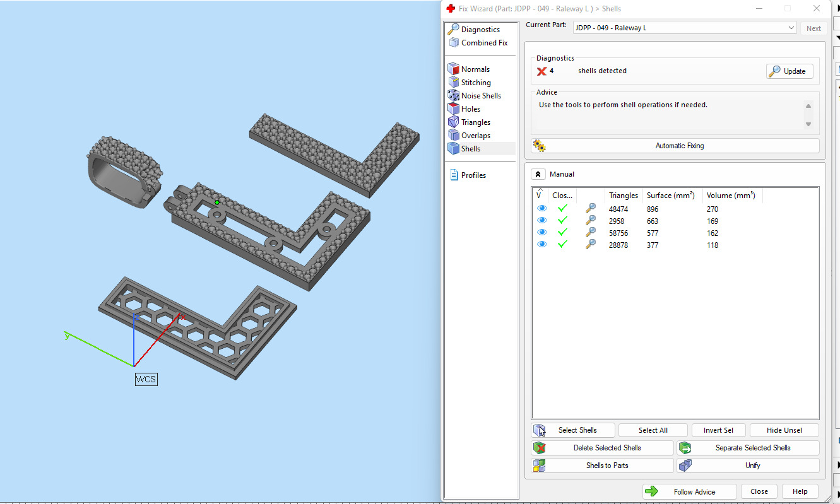Image resolution: width=840 pixels, height=504 pixels.
Task: Click the Hide Unsel button
Action: [x=784, y=430]
